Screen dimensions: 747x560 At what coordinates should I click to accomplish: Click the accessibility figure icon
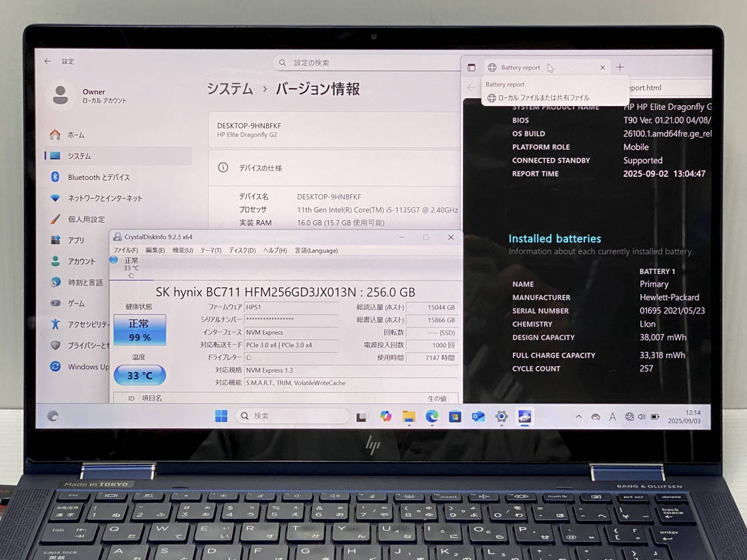click(x=55, y=324)
